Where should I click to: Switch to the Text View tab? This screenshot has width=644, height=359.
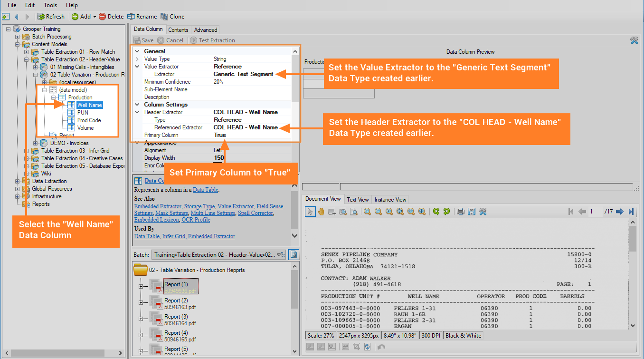click(x=358, y=200)
